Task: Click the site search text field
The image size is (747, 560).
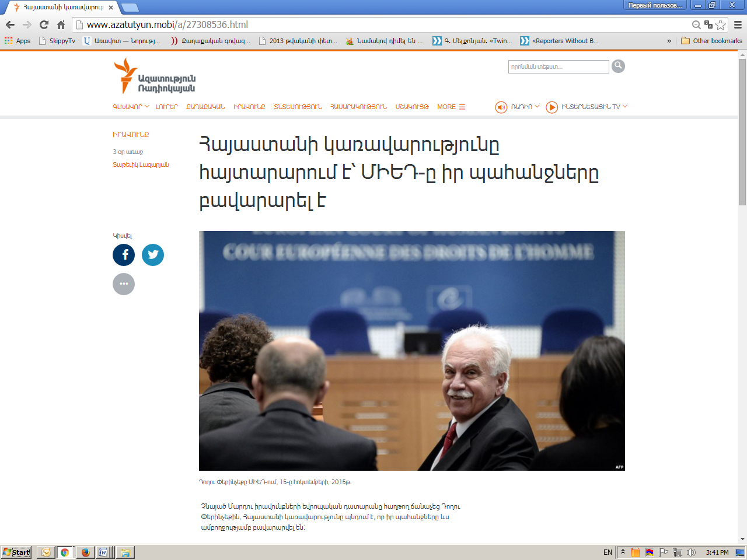Action: (x=558, y=67)
